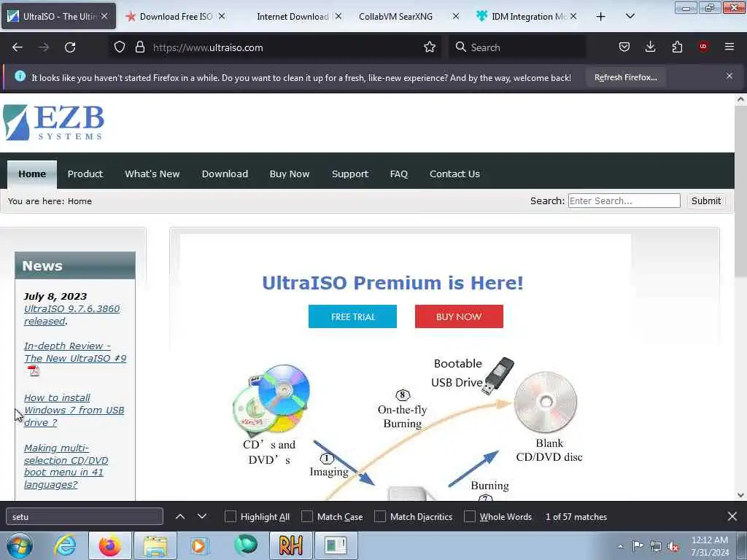Open the Windows Start button
This screenshot has width=747, height=560.
click(x=20, y=545)
